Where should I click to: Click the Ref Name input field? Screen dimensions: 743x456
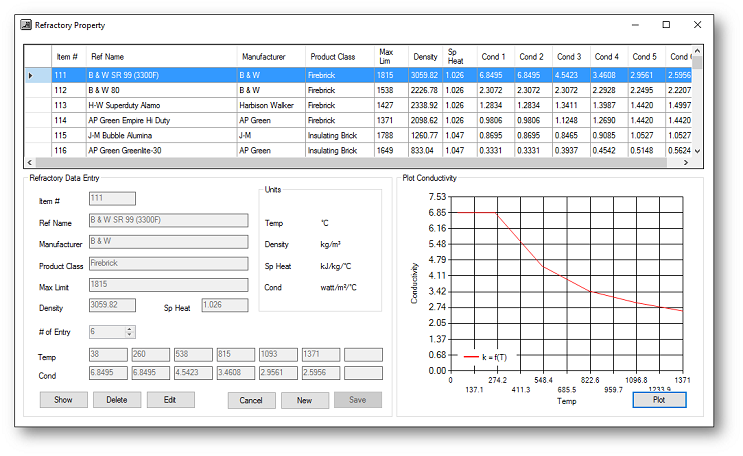coord(169,220)
